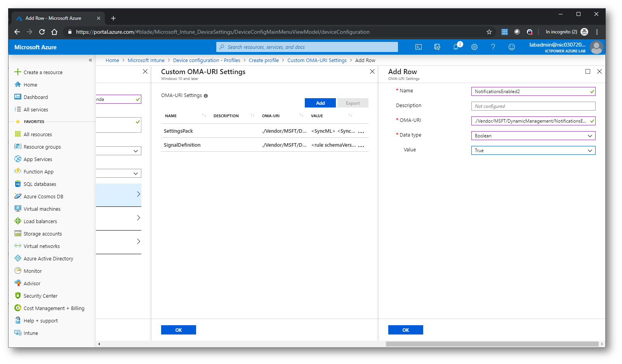Click Add button in OMA-URI Settings
Viewport: 622px width, 364px height.
click(320, 103)
